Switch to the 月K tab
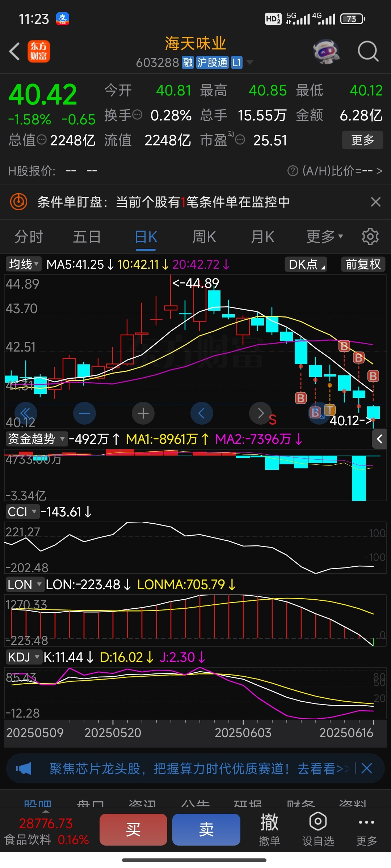Image resolution: width=391 pixels, height=868 pixels. coord(263,237)
